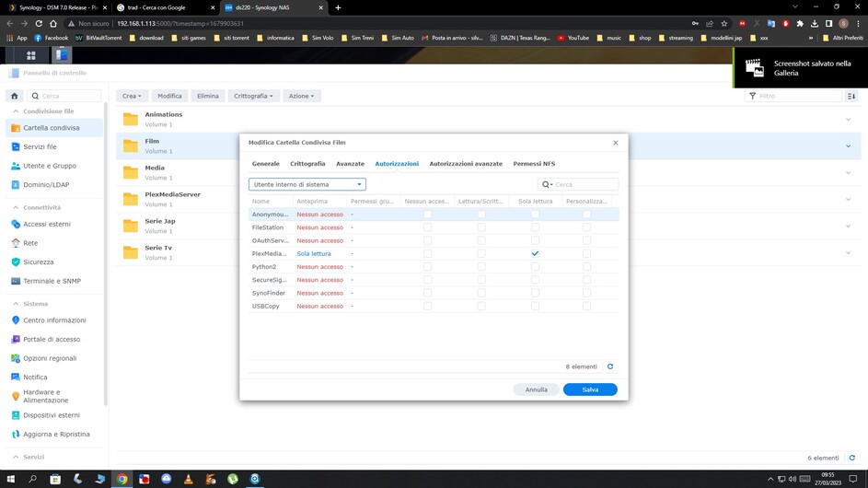Check Lettura/Scrittura for FileStation
The image size is (868, 488).
click(x=481, y=227)
